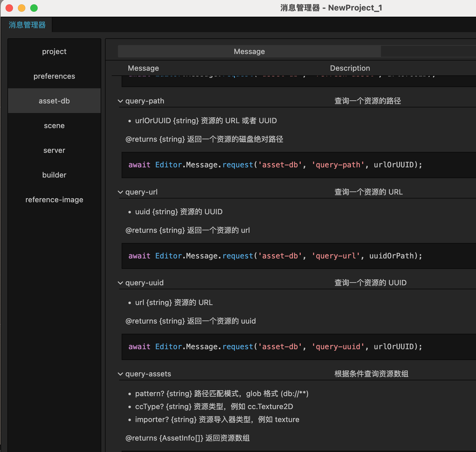Click the Description column header
This screenshot has width=476, height=452.
tap(350, 68)
